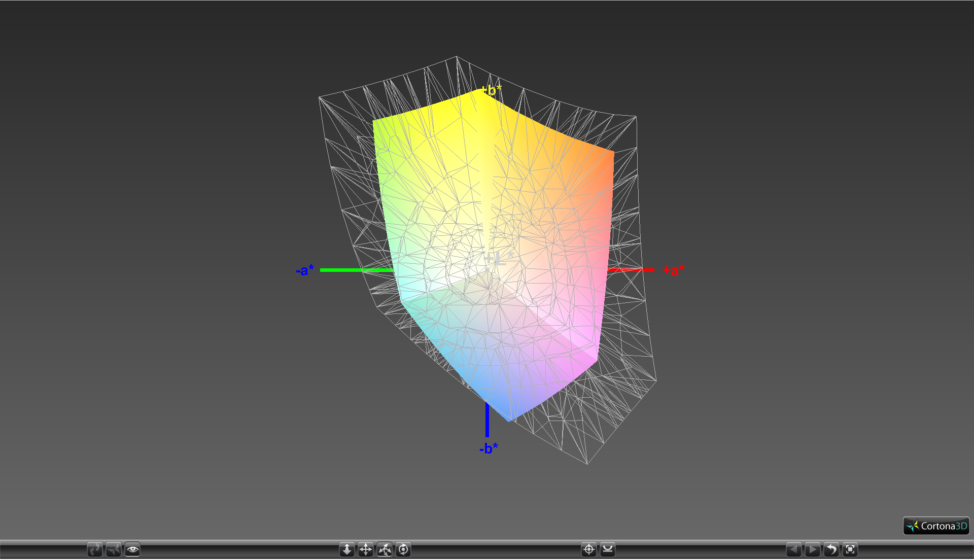This screenshot has width=974, height=560.
Task: Click the +a* axis label
Action: [x=674, y=270]
